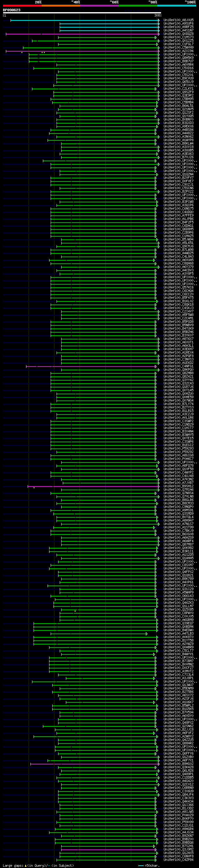Click the UniRef100_Q3E9P2 label
The width and height of the screenshot is (199, 868).
[178, 96]
